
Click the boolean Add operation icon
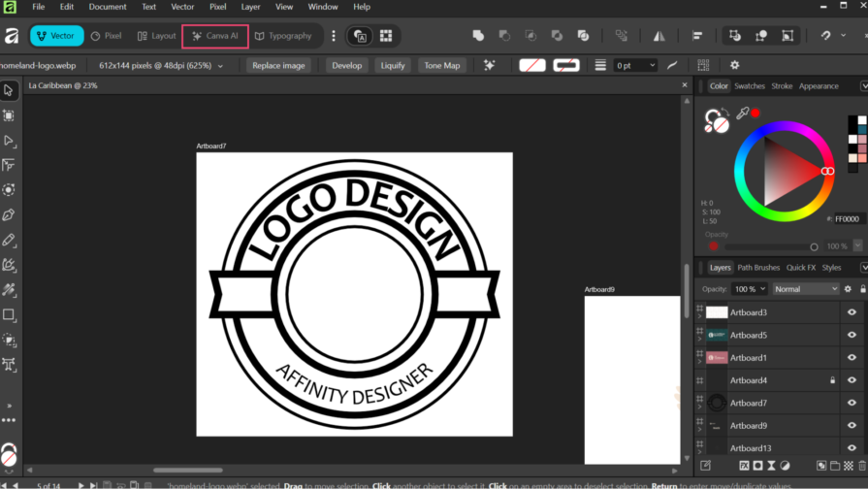(478, 36)
